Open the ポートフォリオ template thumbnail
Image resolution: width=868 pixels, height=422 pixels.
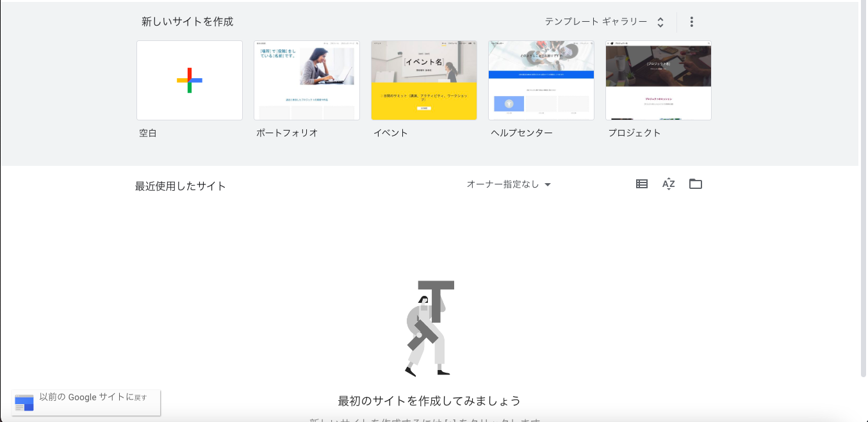pos(307,80)
